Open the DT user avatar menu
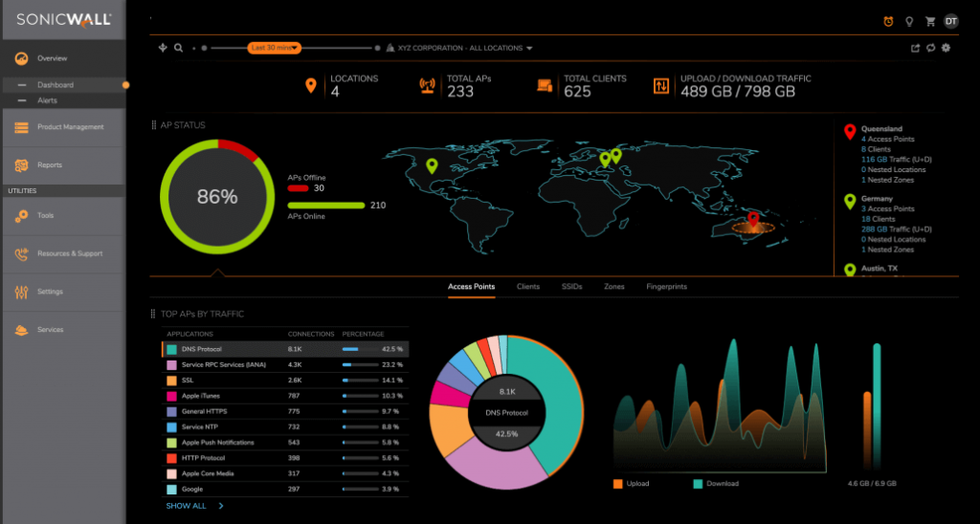980x524 pixels. point(950,21)
